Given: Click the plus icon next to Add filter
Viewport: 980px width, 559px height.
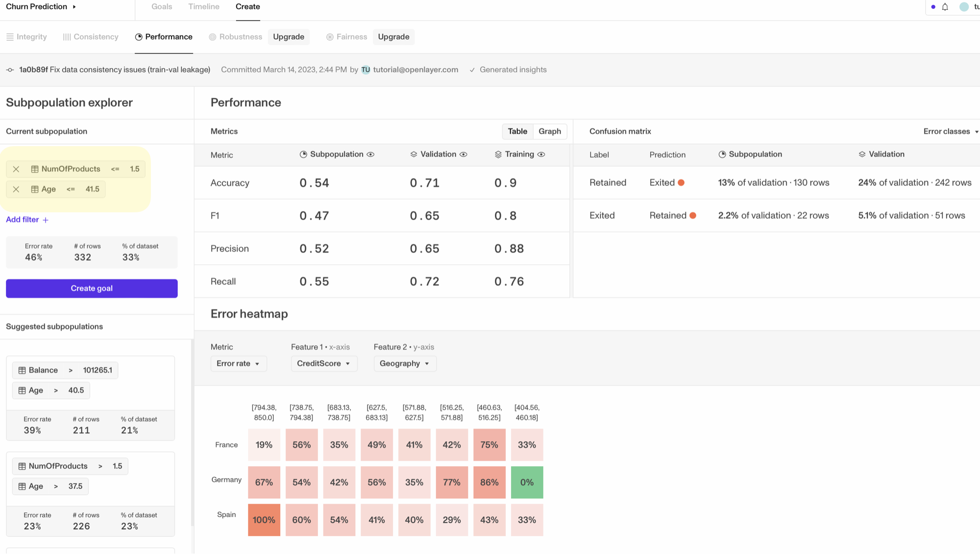Looking at the screenshot, I should [46, 220].
